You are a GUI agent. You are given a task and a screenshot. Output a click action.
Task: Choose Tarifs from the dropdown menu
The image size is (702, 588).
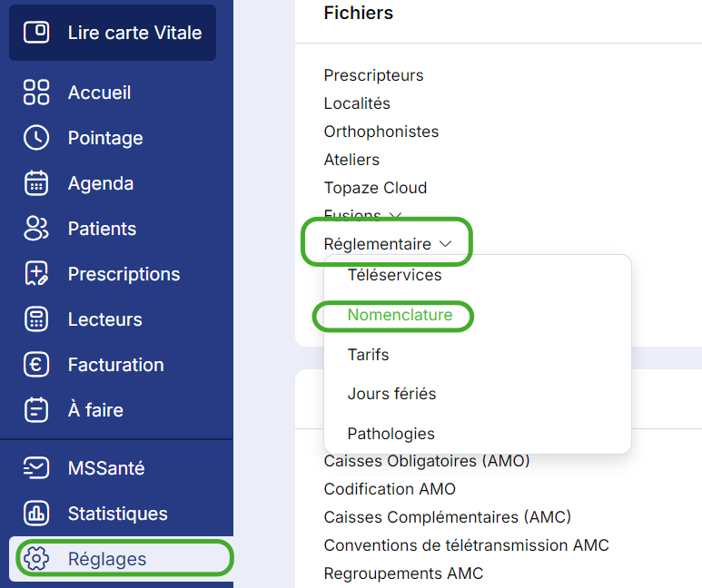click(368, 355)
